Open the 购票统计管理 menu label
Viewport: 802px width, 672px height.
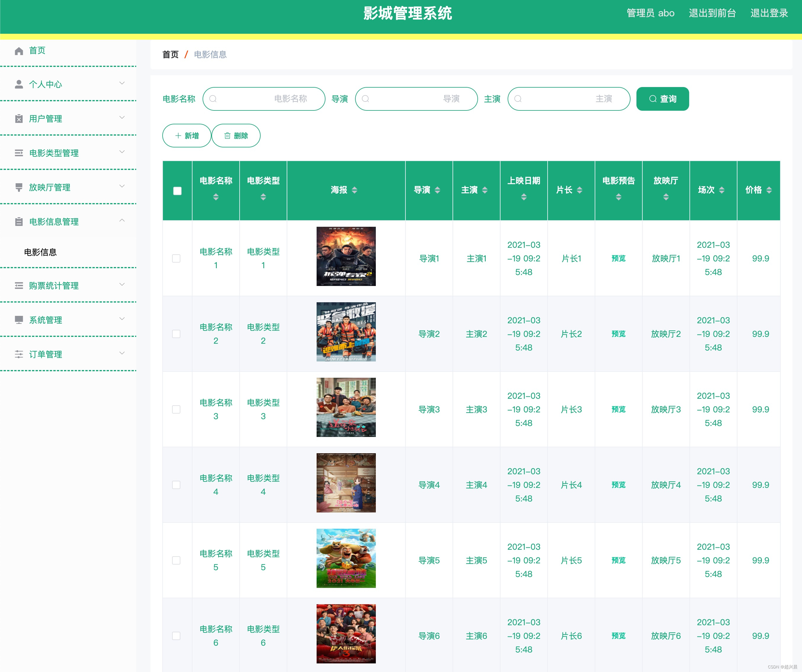(54, 286)
